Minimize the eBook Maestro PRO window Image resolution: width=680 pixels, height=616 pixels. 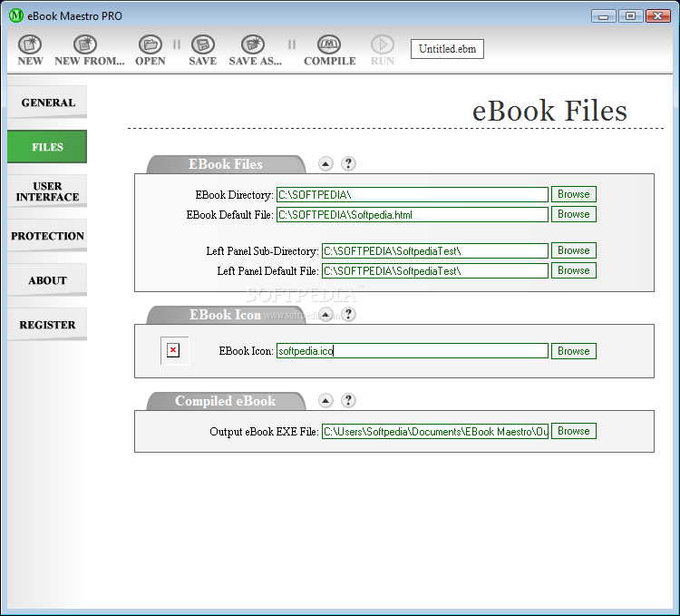[603, 16]
